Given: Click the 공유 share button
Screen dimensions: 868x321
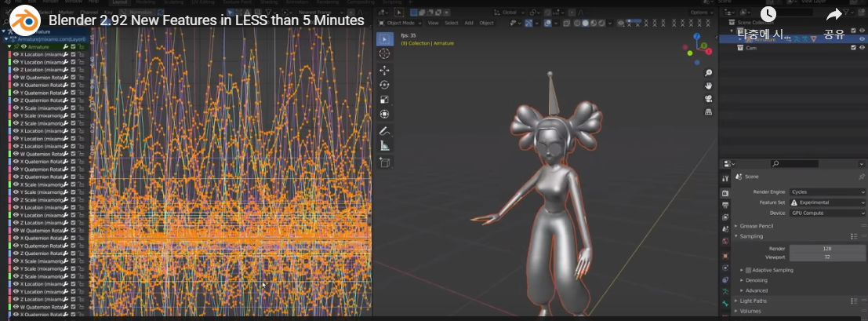Looking at the screenshot, I should coord(833,35).
